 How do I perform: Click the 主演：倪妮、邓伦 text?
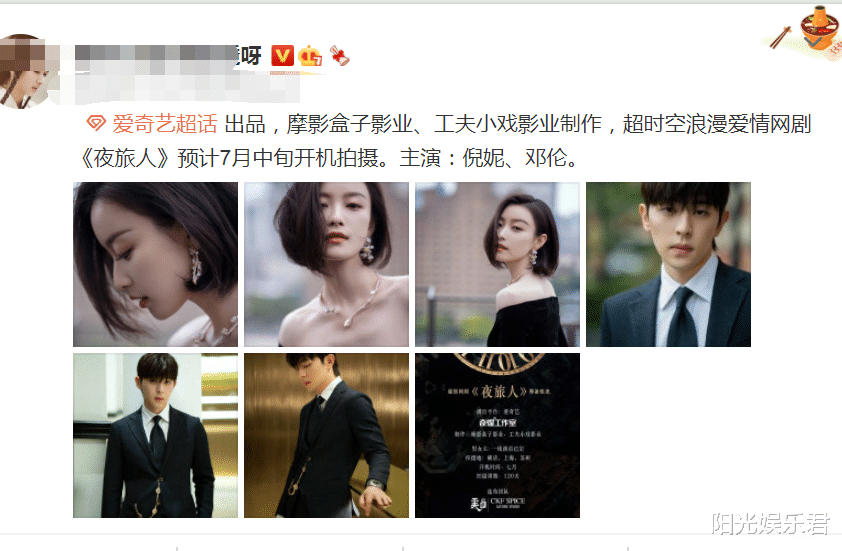[x=488, y=158]
